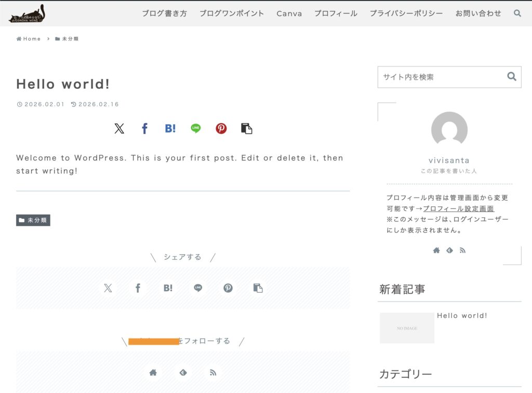Share post via Facebook icon under title
The width and height of the screenshot is (532, 393).
[x=144, y=128]
